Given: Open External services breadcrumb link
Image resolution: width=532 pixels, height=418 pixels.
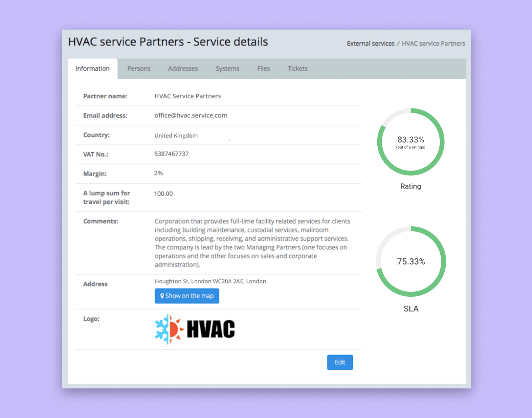Looking at the screenshot, I should (x=371, y=43).
